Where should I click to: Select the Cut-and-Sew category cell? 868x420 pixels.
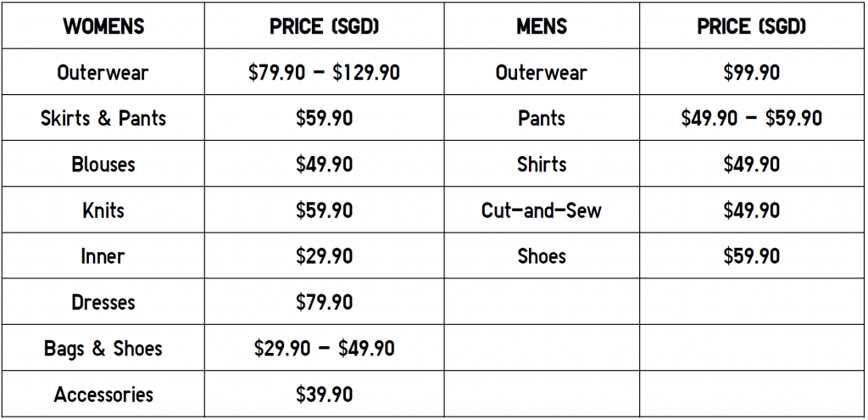point(542,210)
